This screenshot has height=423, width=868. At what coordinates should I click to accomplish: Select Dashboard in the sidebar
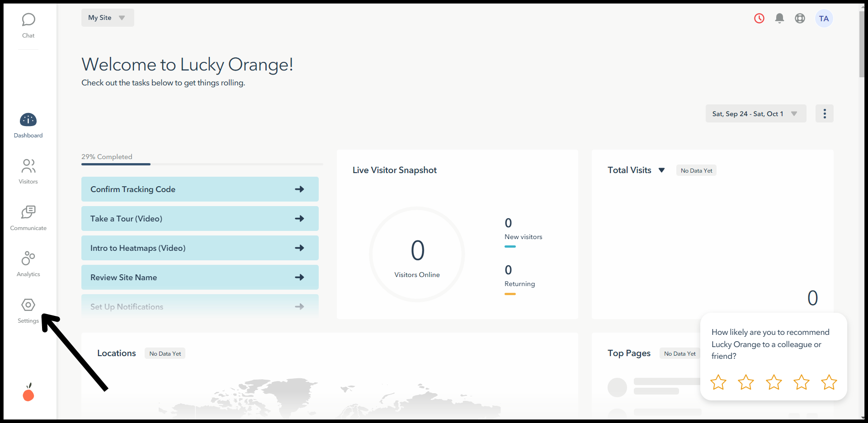click(28, 125)
